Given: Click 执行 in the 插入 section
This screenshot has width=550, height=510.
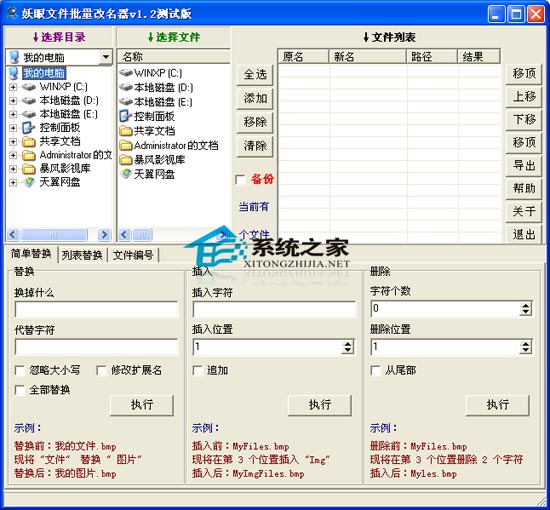Looking at the screenshot, I should pyautogui.click(x=320, y=405).
